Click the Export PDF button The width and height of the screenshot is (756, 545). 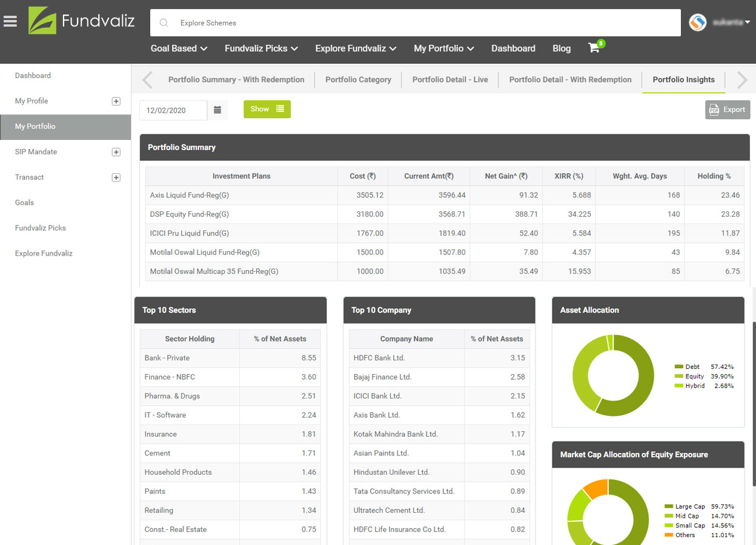click(728, 110)
